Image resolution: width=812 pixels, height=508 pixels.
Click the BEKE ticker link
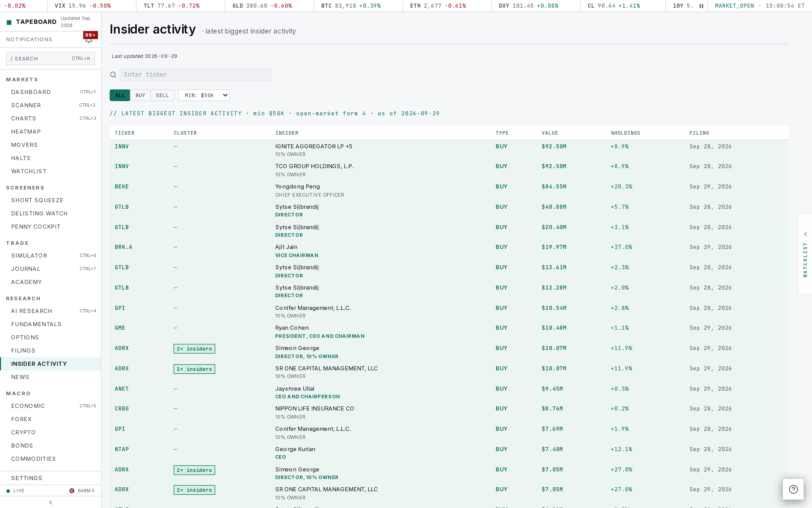(x=122, y=187)
